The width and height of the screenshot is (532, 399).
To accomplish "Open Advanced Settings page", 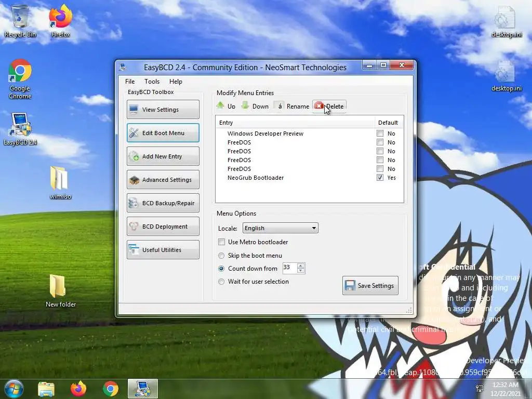I will coord(163,179).
